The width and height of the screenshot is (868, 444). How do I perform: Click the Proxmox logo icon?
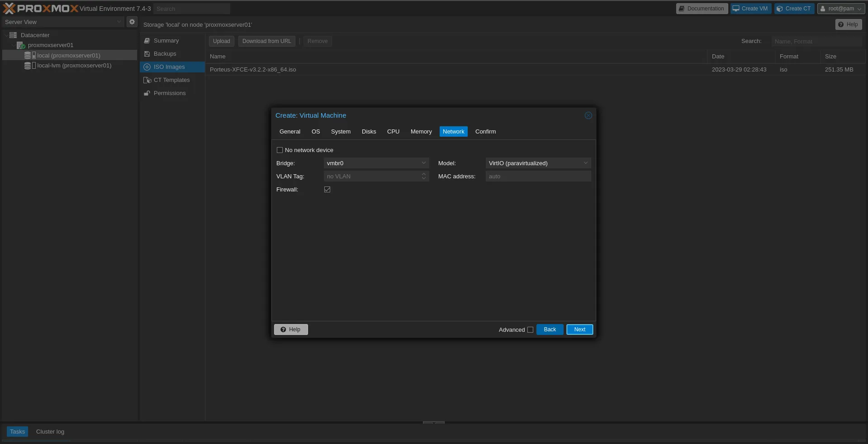click(9, 9)
